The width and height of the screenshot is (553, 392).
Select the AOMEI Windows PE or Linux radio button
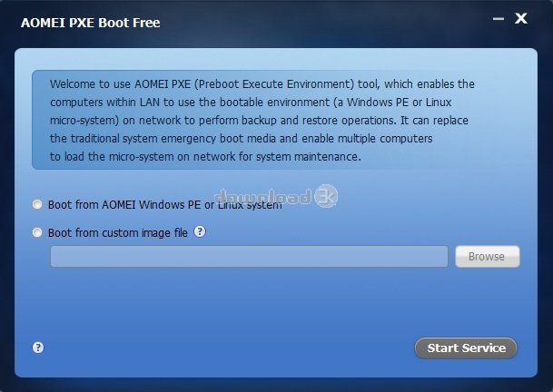[x=37, y=204]
